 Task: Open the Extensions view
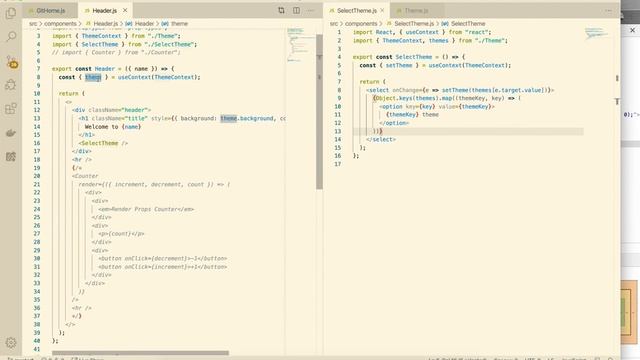point(11,109)
